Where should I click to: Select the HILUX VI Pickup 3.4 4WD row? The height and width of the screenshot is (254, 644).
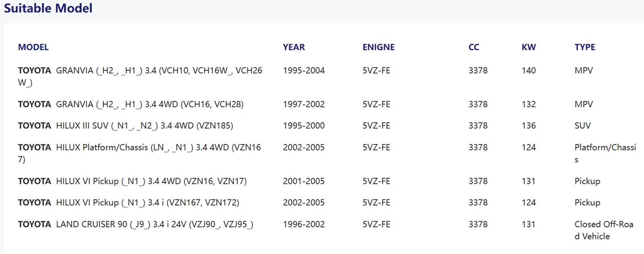click(x=327, y=181)
